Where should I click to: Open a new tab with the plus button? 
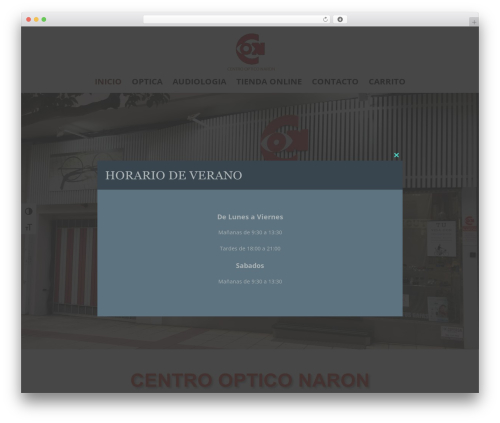tap(474, 22)
